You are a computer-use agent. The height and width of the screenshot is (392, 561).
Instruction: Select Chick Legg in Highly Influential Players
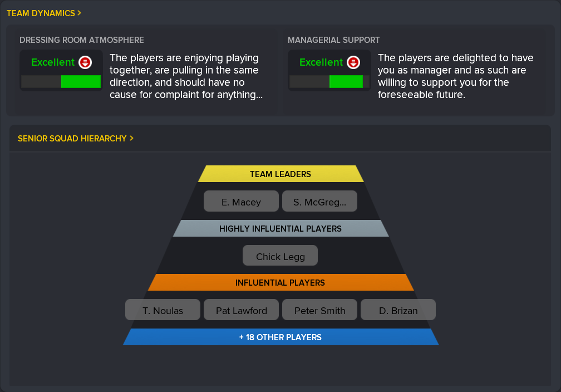(280, 256)
